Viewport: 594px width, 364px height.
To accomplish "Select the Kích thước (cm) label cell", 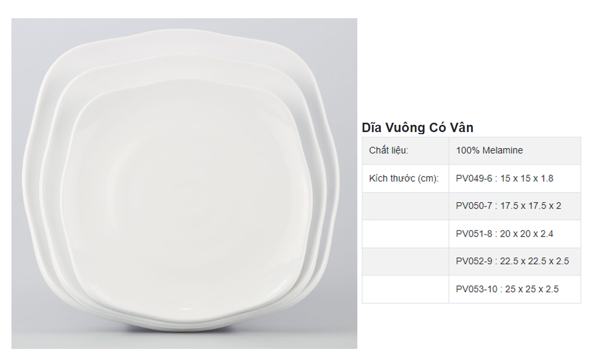I will point(404,178).
